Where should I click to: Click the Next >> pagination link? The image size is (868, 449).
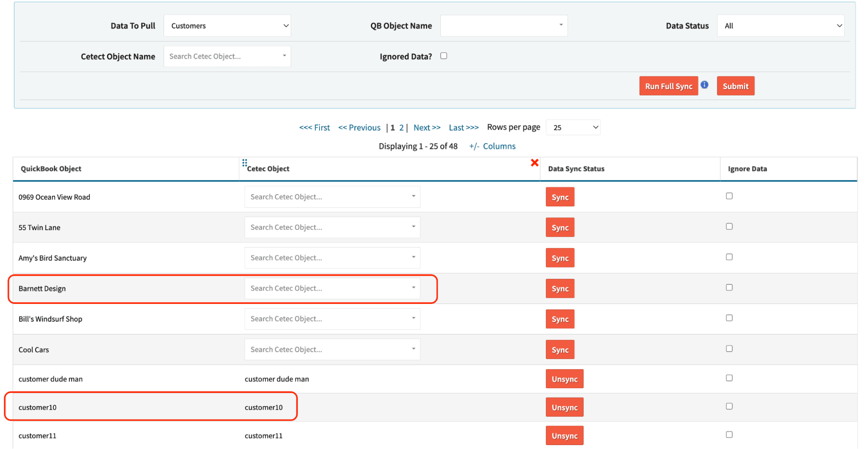click(426, 128)
